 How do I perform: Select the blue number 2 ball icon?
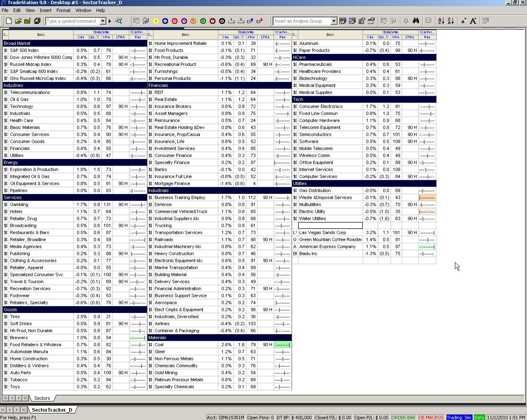tap(165, 21)
